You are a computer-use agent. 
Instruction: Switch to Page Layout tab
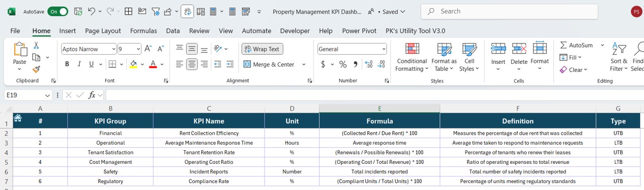point(103,31)
